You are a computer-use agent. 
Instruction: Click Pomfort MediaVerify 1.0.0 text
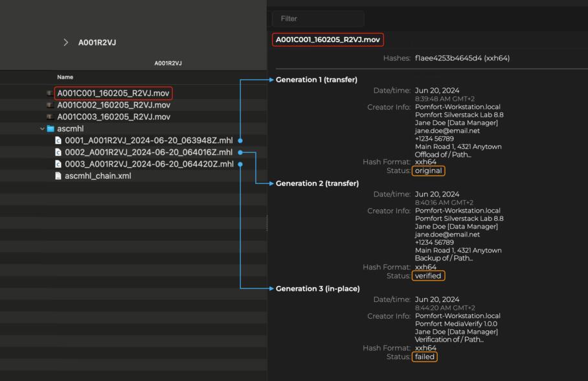pyautogui.click(x=456, y=323)
